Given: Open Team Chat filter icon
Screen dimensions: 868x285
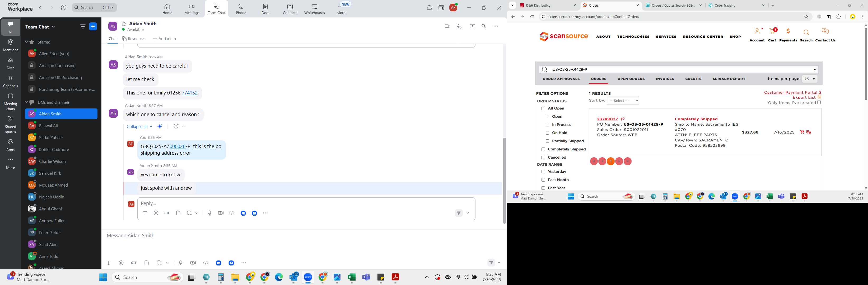Looking at the screenshot, I should click(83, 27).
